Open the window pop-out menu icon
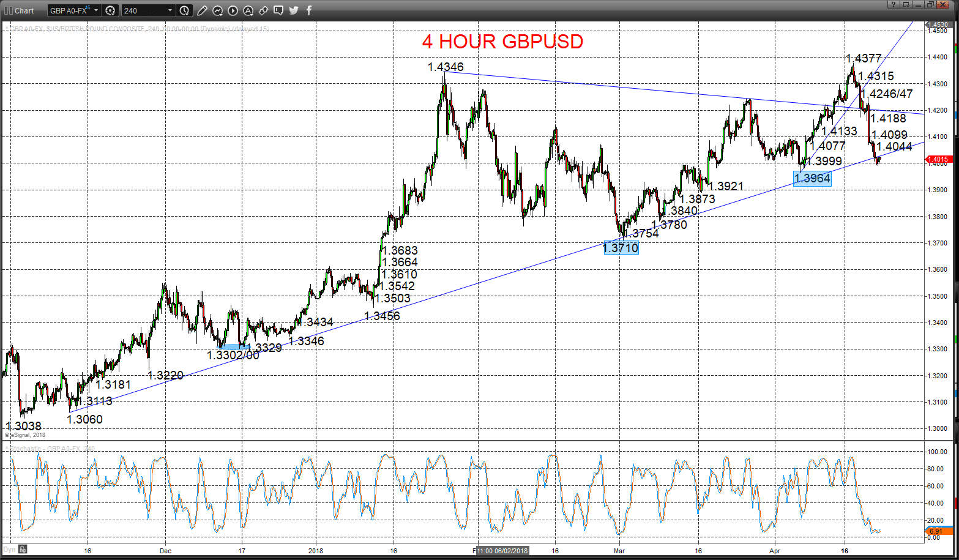 [905, 4]
